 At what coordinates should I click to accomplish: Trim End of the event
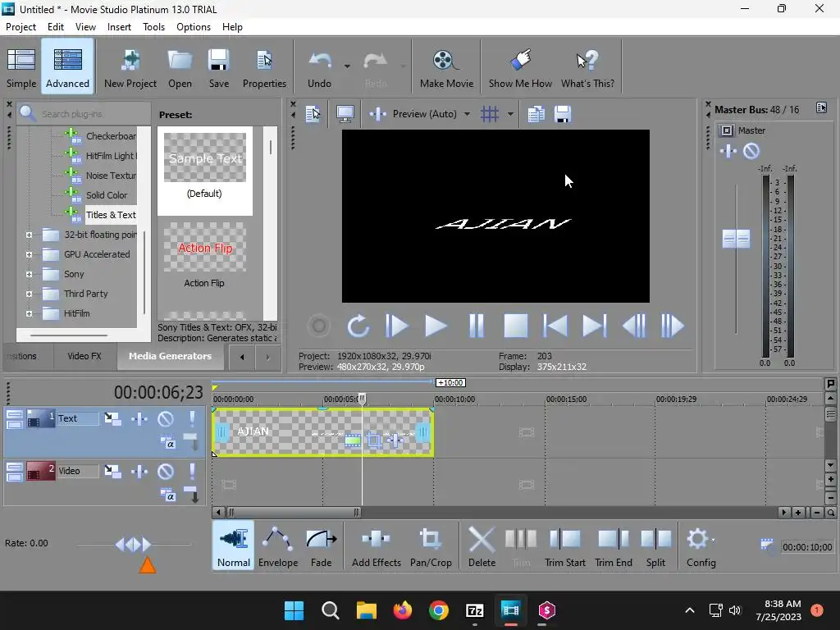point(614,546)
